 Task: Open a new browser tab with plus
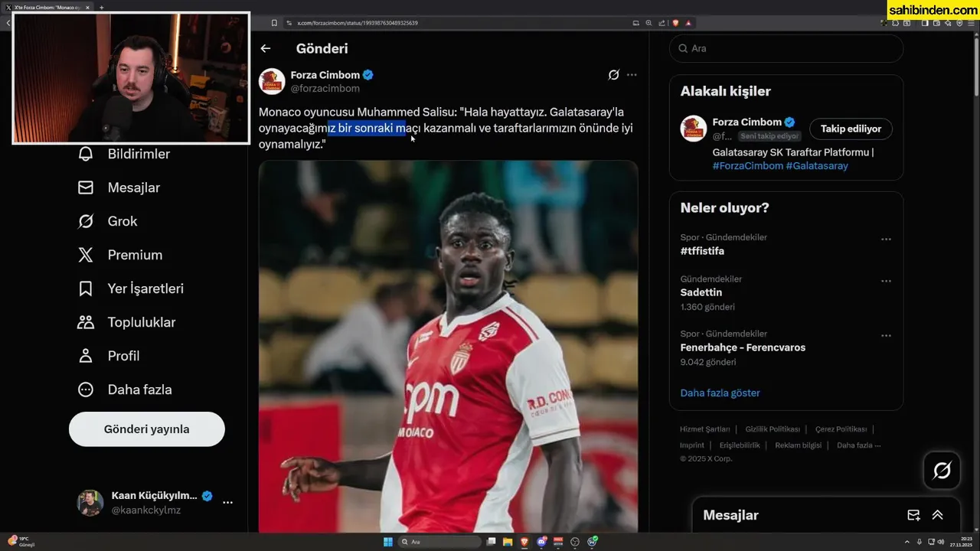pos(102,7)
